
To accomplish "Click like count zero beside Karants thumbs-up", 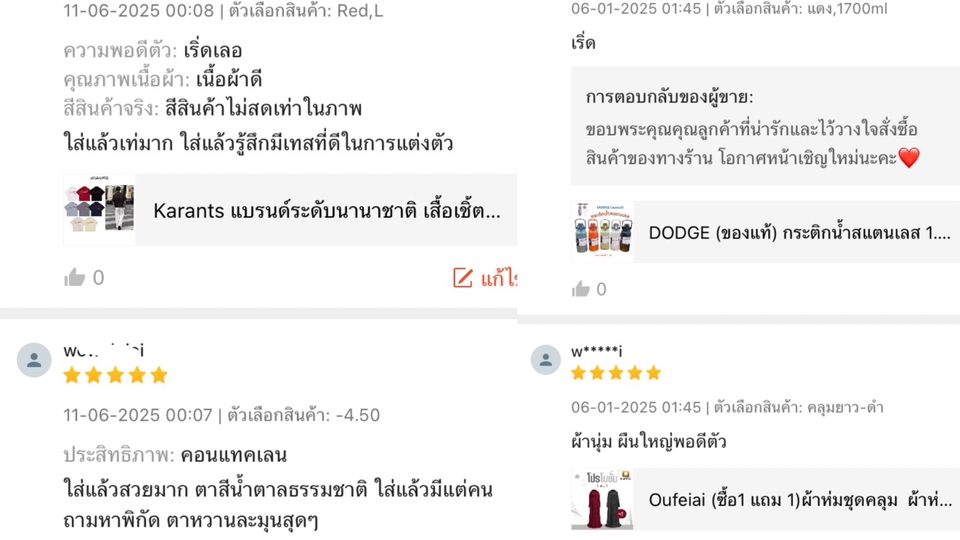I will tap(99, 278).
